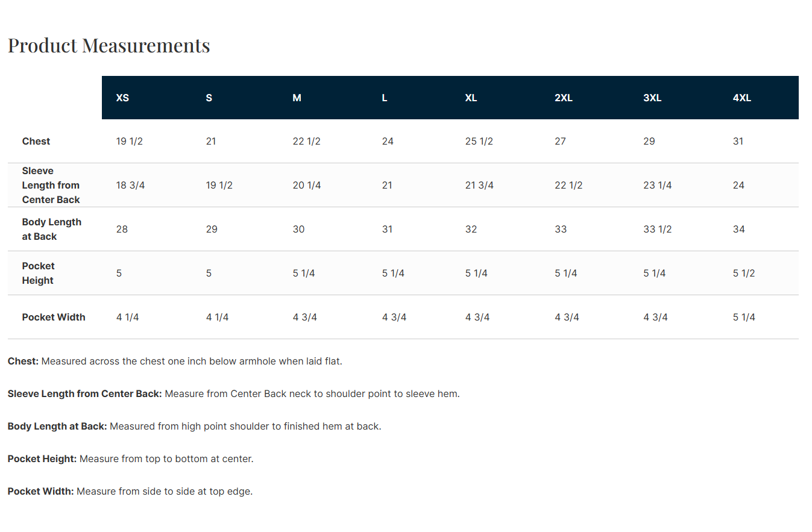Screen dimensions: 812x532
Task: Click the Pocket Width row label
Action: coord(54,317)
